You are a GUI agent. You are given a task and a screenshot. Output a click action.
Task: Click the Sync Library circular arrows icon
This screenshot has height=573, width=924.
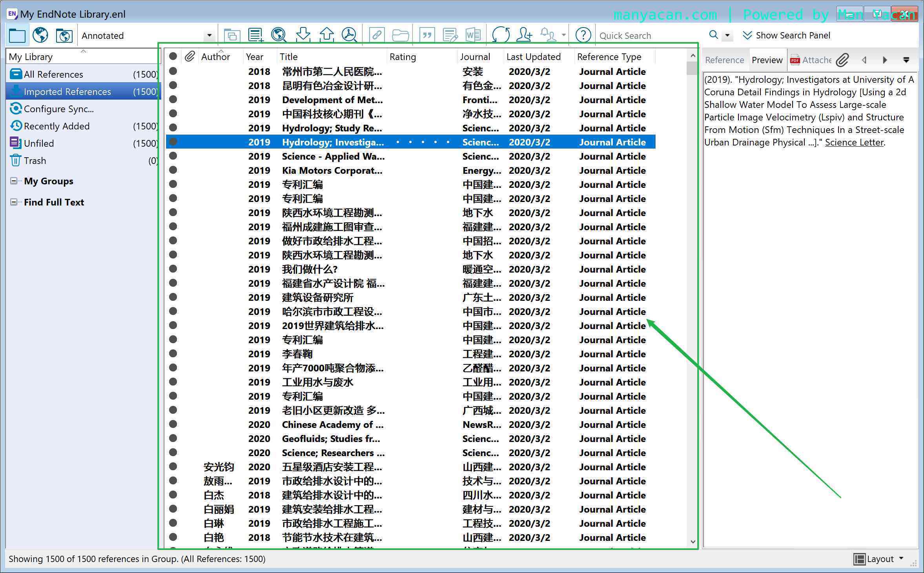(501, 35)
